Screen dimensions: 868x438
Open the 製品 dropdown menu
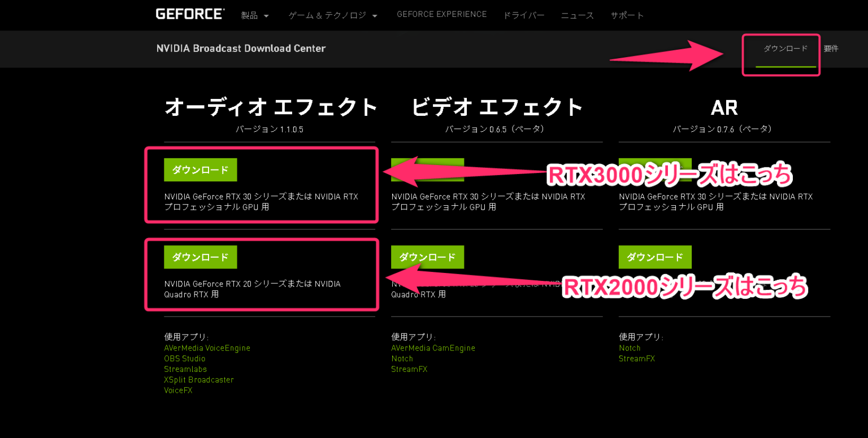coord(250,15)
